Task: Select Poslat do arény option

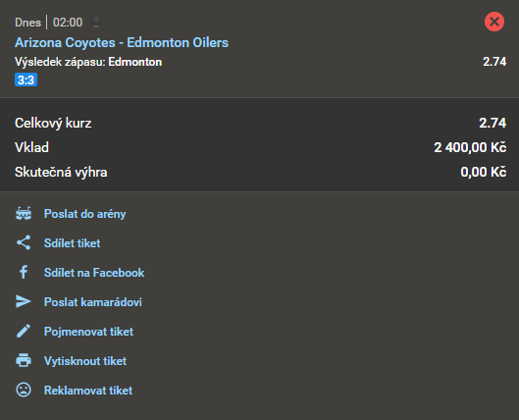Action: [84, 214]
